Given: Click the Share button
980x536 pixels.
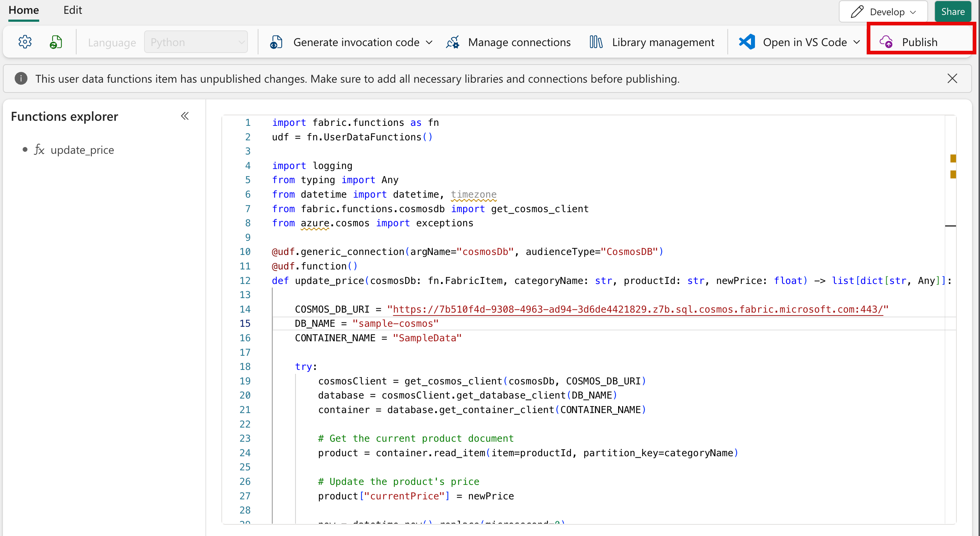Looking at the screenshot, I should tap(953, 12).
